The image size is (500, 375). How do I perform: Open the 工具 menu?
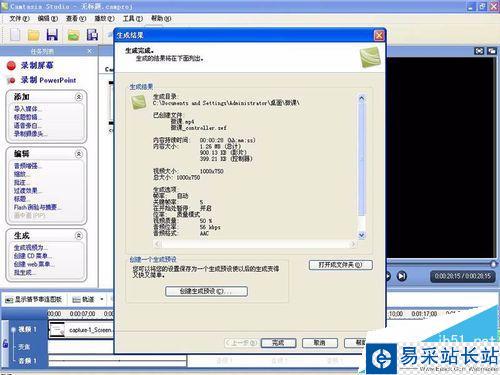133,18
